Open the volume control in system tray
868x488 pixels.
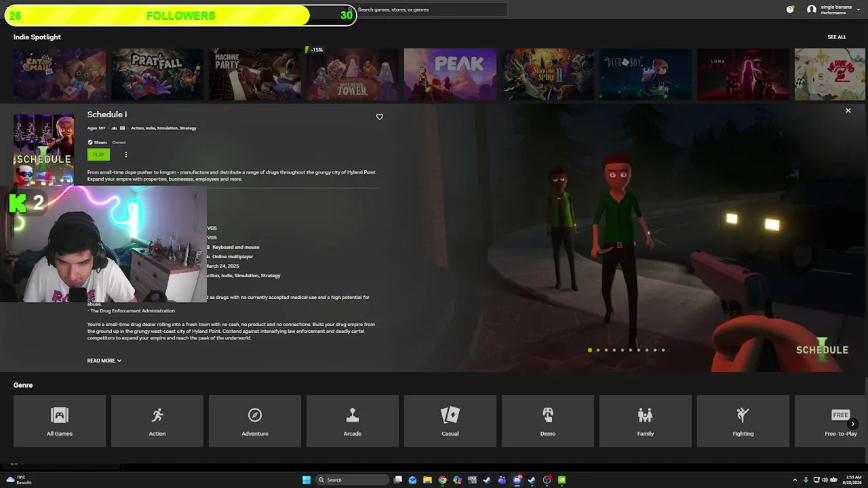tap(825, 480)
